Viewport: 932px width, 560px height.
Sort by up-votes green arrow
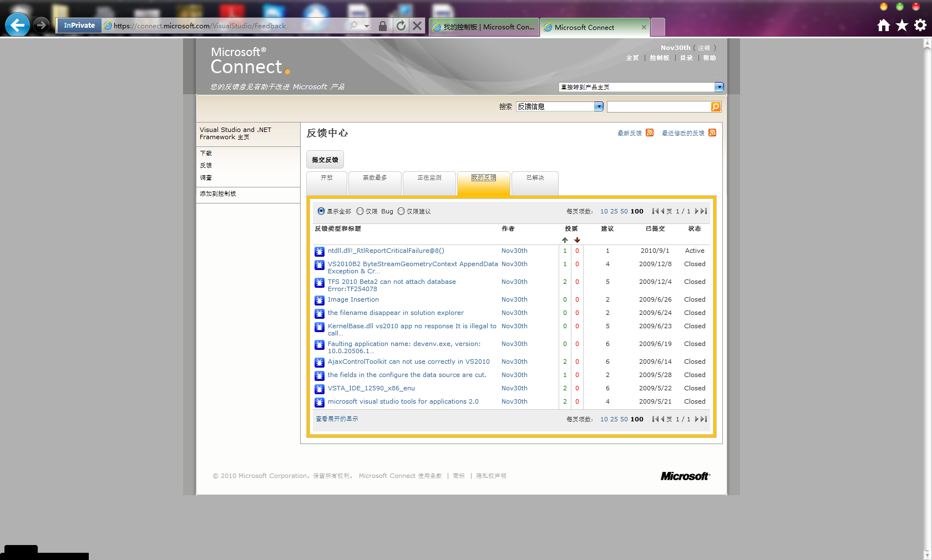pyautogui.click(x=565, y=240)
